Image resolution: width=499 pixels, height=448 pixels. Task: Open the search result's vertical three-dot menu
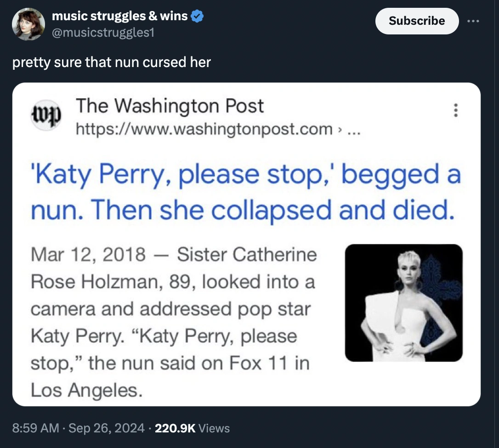click(x=455, y=110)
